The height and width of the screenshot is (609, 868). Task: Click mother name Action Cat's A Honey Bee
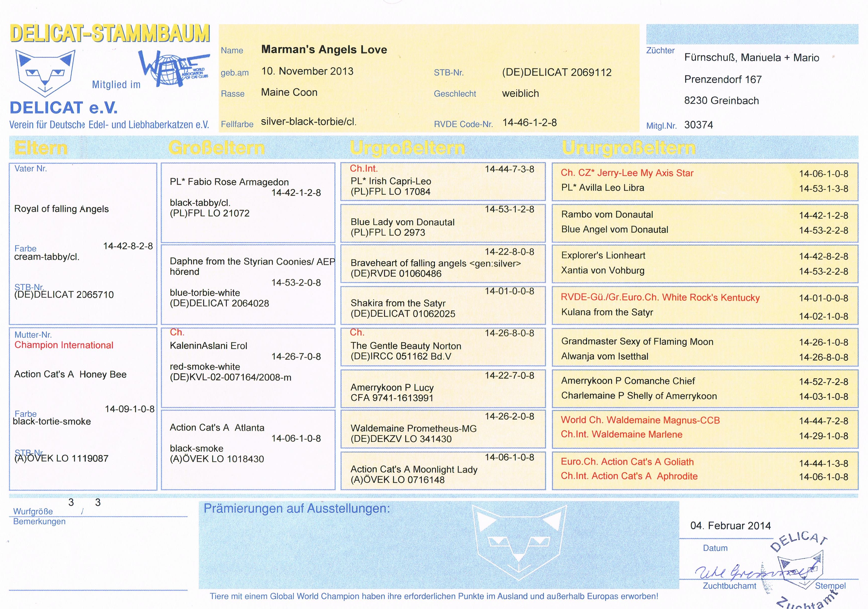pyautogui.click(x=70, y=374)
